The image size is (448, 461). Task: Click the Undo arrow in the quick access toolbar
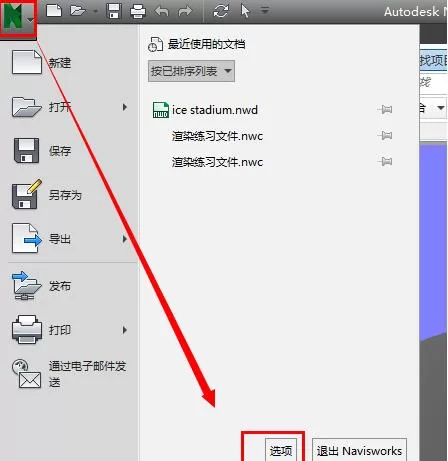click(x=162, y=11)
